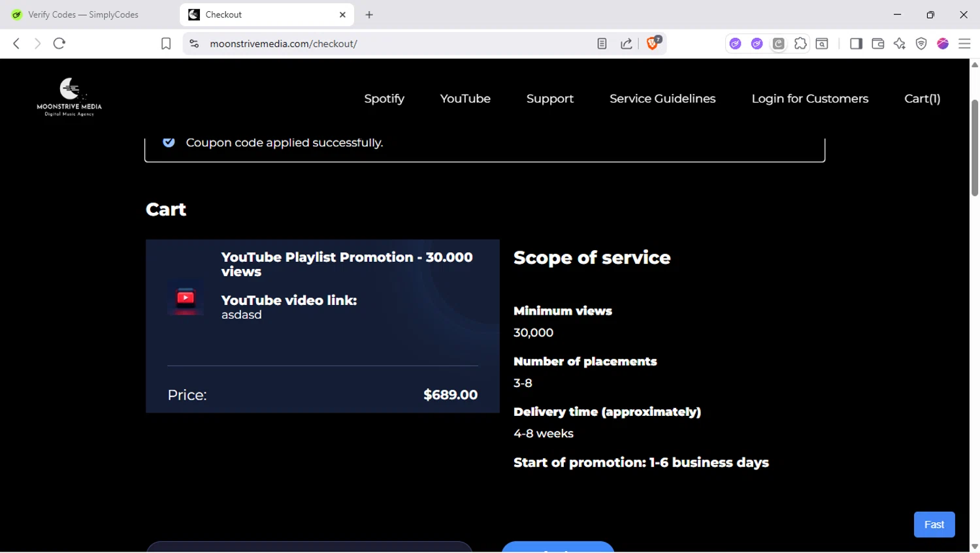980x553 pixels.
Task: Go back to the previous page
Action: tap(16, 44)
